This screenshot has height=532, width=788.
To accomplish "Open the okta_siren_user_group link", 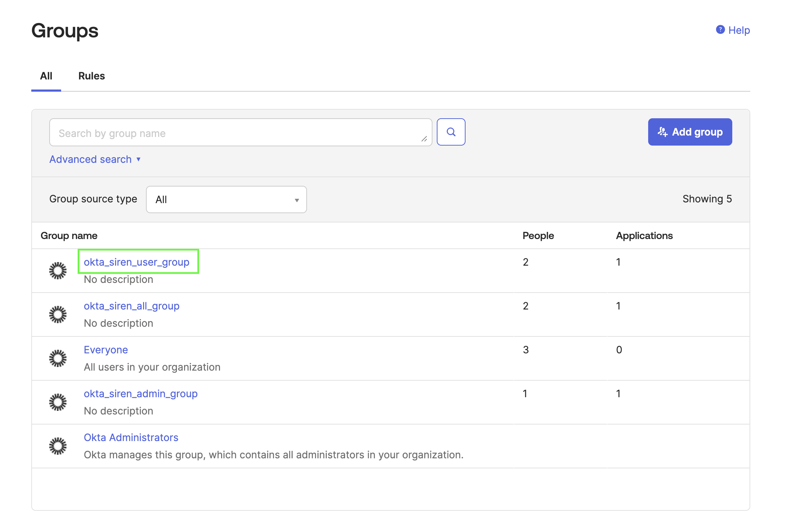I will [136, 262].
